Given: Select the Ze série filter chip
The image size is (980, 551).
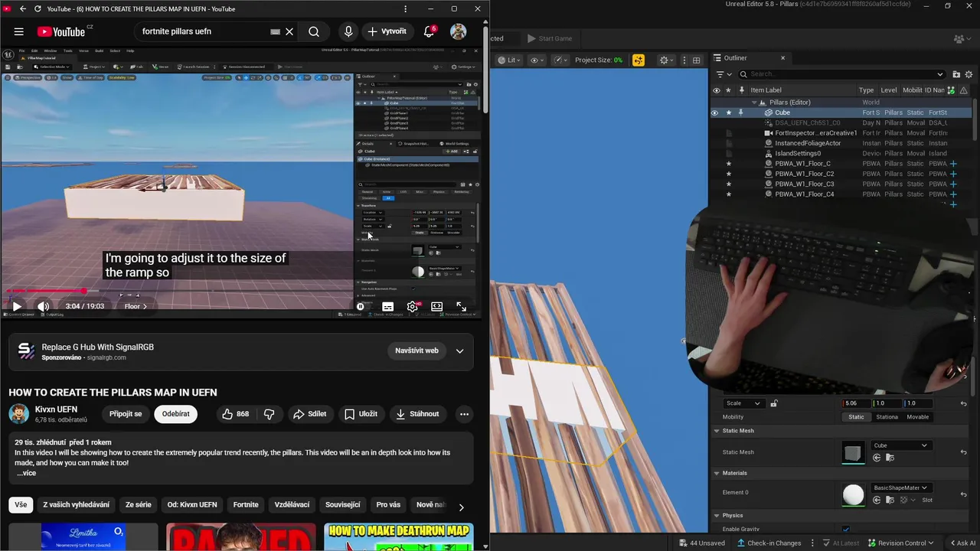Looking at the screenshot, I should coord(139,504).
